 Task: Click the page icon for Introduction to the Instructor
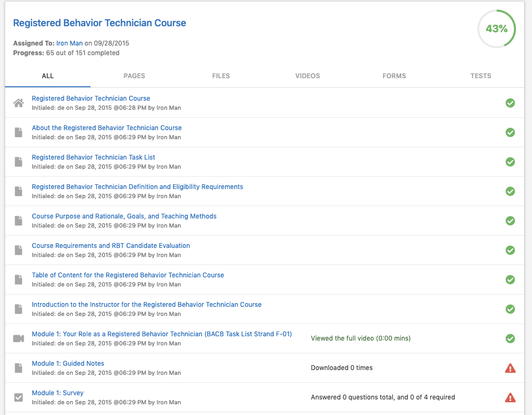tap(19, 309)
